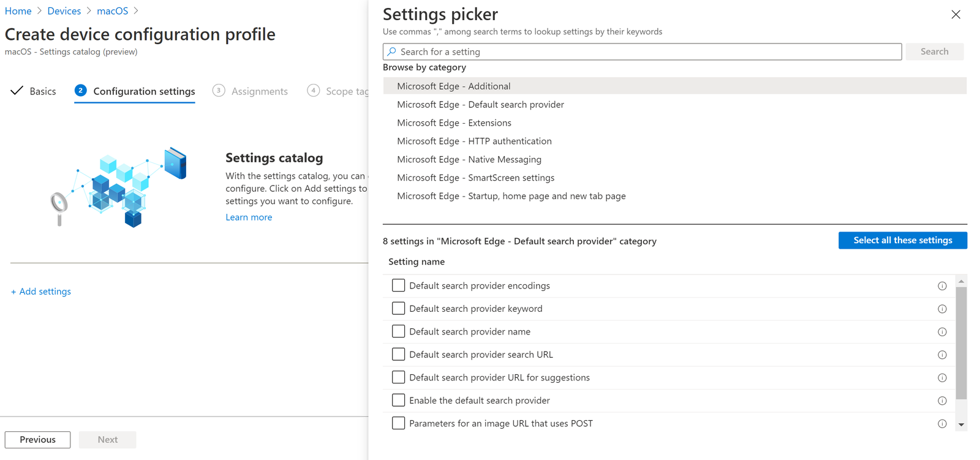Focus the Search for a setting field
Image resolution: width=980 pixels, height=460 pixels.
coord(642,51)
